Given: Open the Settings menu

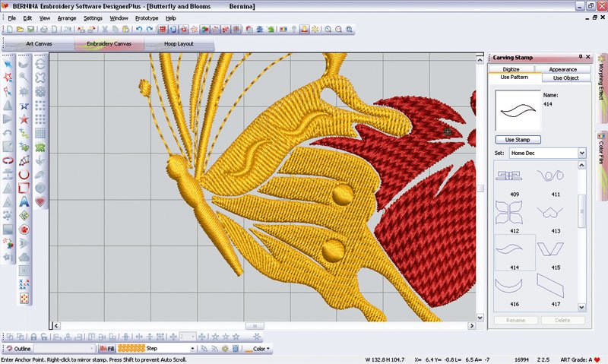Looking at the screenshot, I should [93, 18].
